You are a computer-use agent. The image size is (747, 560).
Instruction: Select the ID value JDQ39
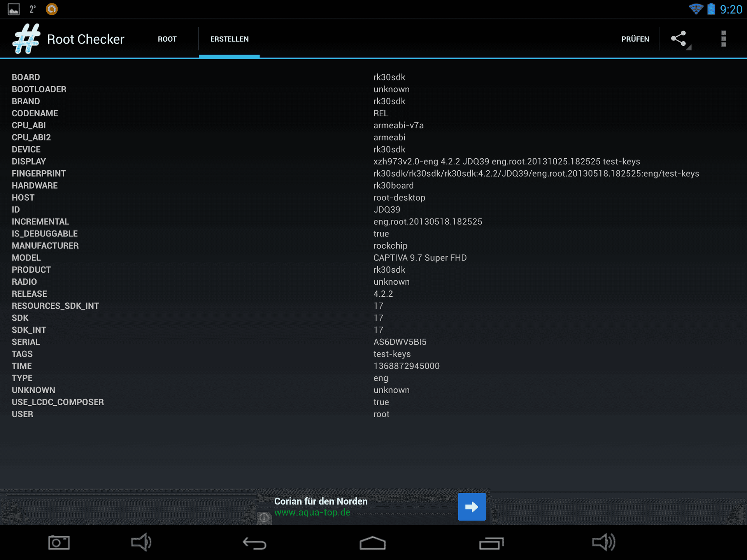[387, 210]
